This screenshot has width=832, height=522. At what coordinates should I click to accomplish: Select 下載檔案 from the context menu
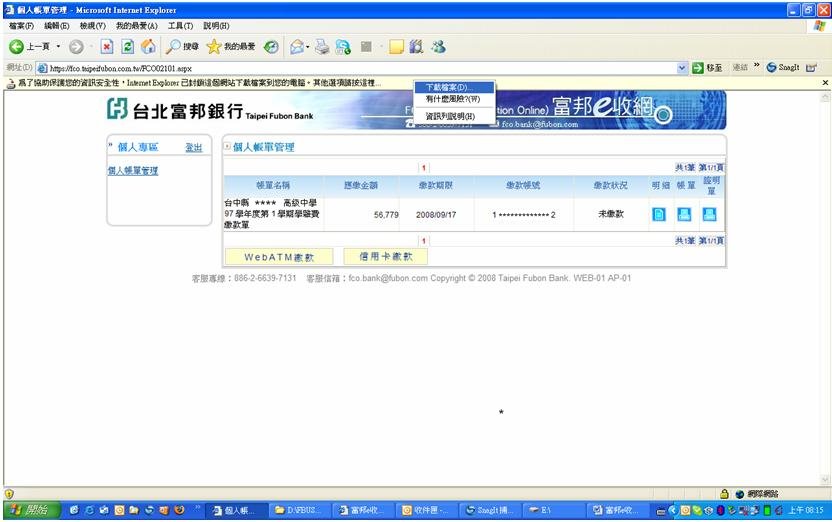click(446, 88)
